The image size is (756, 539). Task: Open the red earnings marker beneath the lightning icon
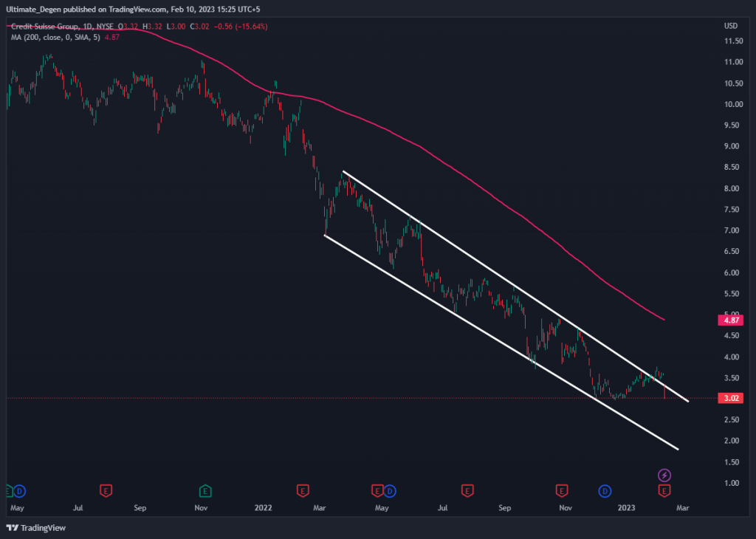click(x=664, y=491)
